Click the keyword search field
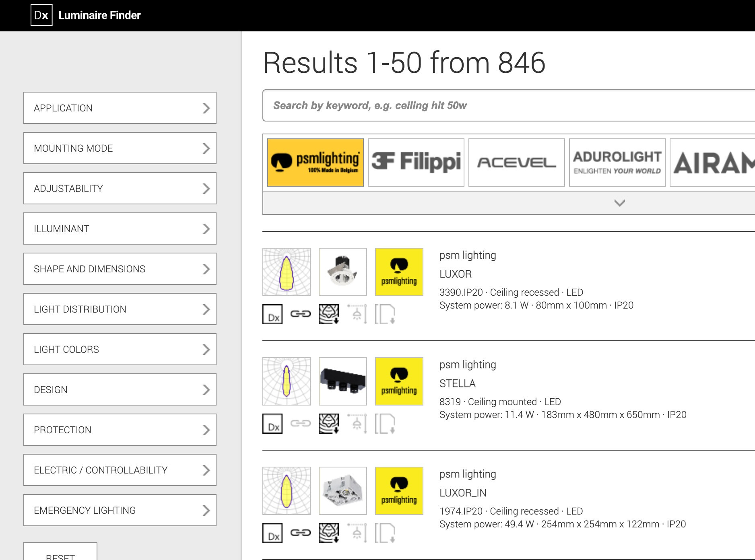This screenshot has height=560, width=755. click(x=509, y=105)
